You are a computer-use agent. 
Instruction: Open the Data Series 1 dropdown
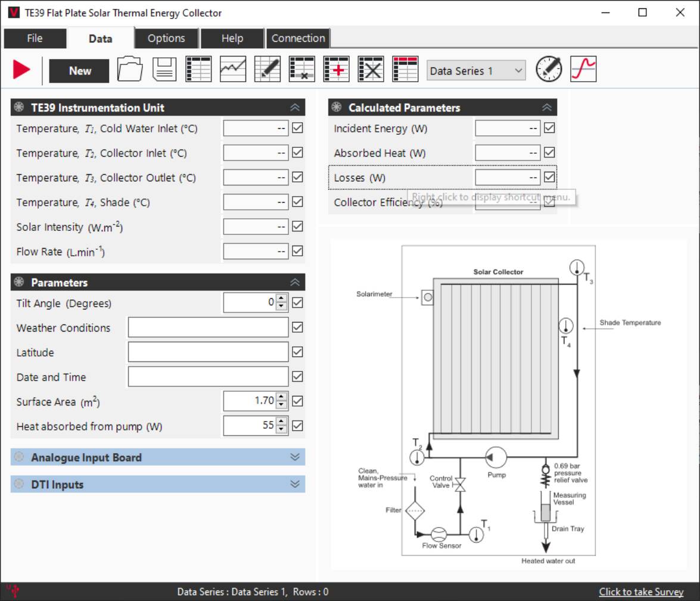pyautogui.click(x=476, y=71)
